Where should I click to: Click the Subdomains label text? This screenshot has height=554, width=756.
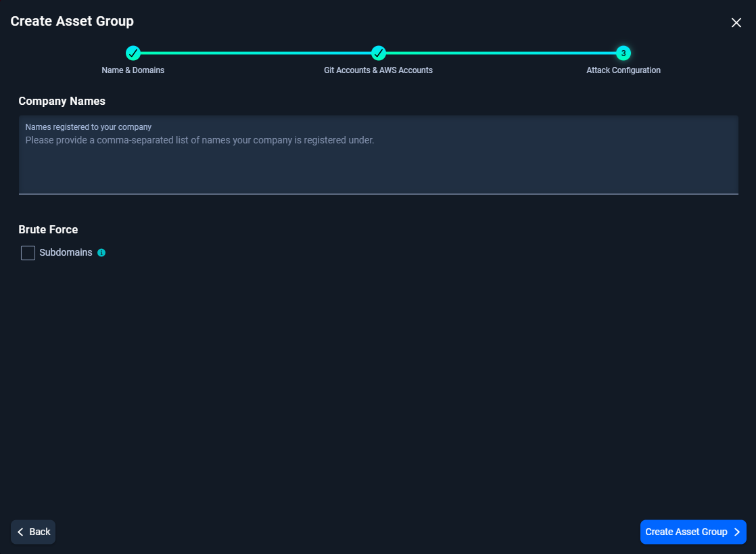66,253
